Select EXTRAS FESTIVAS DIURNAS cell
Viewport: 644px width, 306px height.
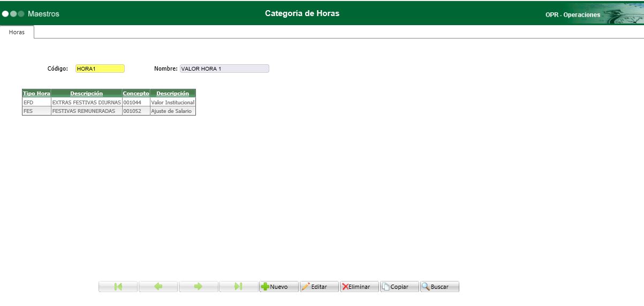[86, 102]
